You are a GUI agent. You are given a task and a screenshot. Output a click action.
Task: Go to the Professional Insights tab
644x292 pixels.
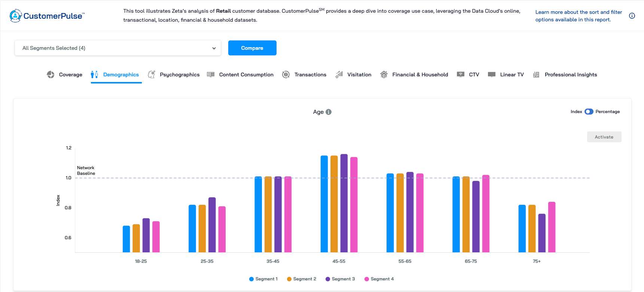click(565, 74)
